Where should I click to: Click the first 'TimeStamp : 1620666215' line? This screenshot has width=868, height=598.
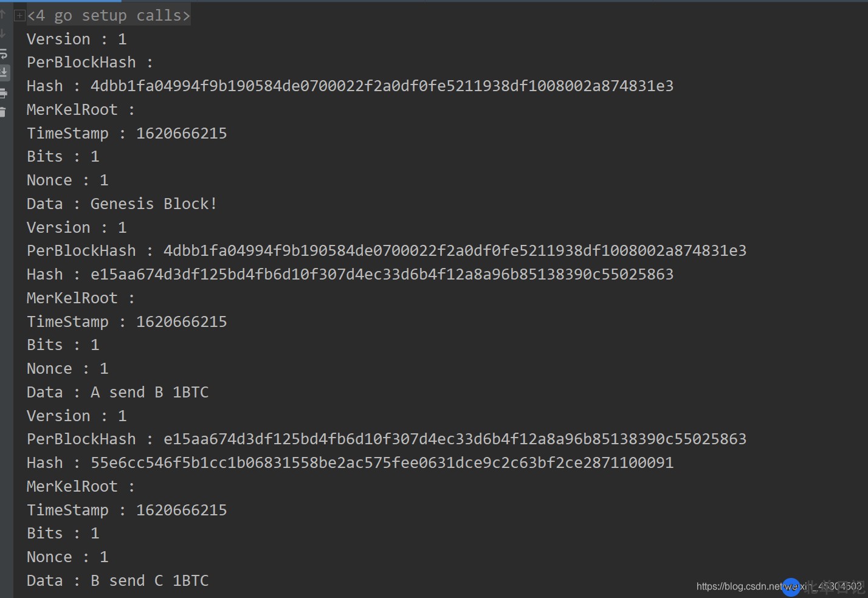[126, 133]
